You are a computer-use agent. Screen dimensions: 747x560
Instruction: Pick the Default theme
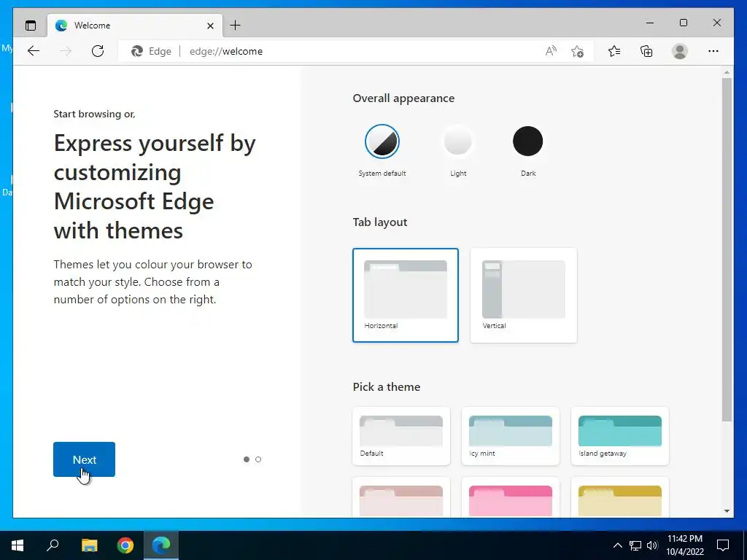pos(401,436)
